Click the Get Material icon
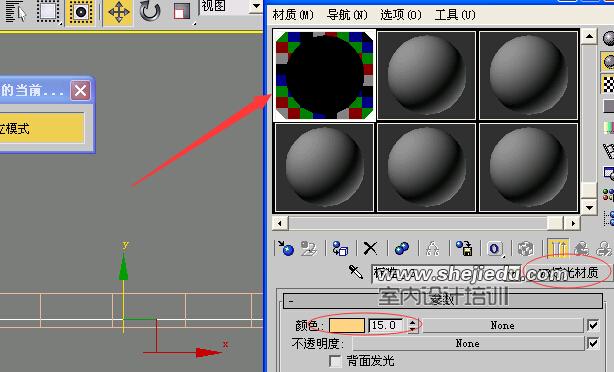Screen dimensions: 614x372 [x=286, y=248]
